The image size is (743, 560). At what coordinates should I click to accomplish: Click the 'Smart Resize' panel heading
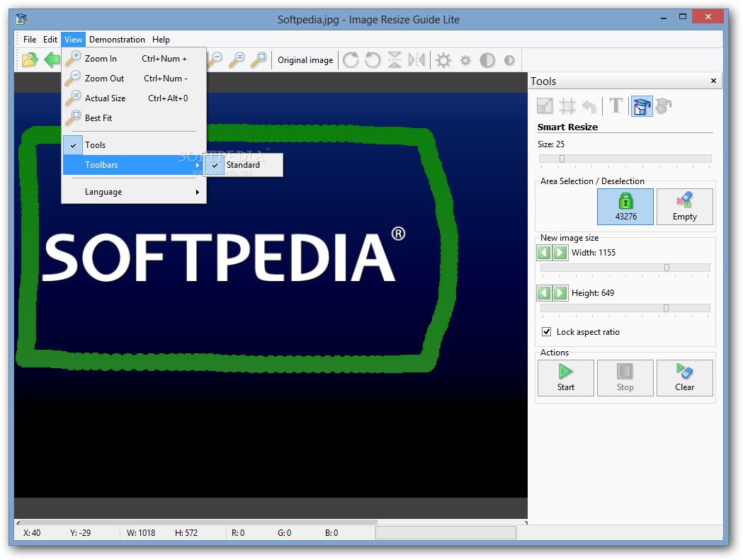[x=567, y=127]
